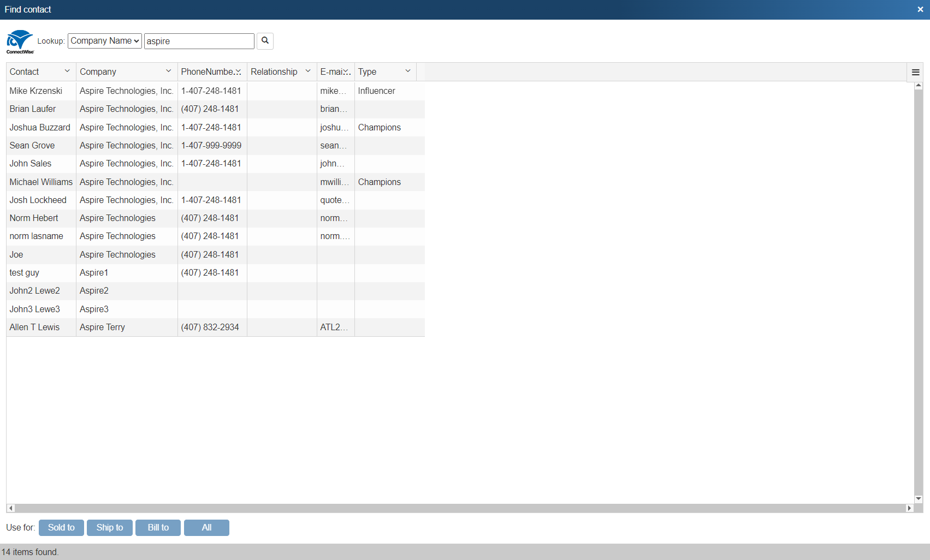The width and height of the screenshot is (930, 560).
Task: Click the Relationship column chevron
Action: [309, 71]
